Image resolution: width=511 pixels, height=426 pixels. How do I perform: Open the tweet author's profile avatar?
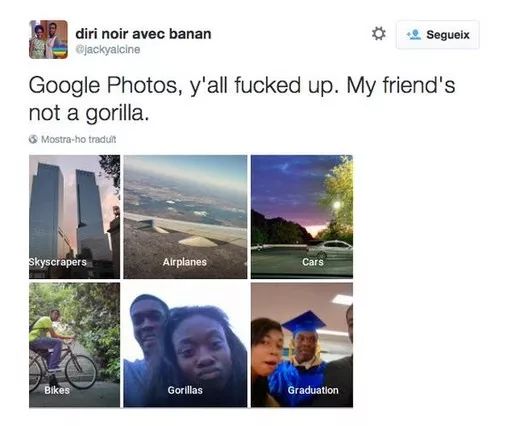click(48, 39)
